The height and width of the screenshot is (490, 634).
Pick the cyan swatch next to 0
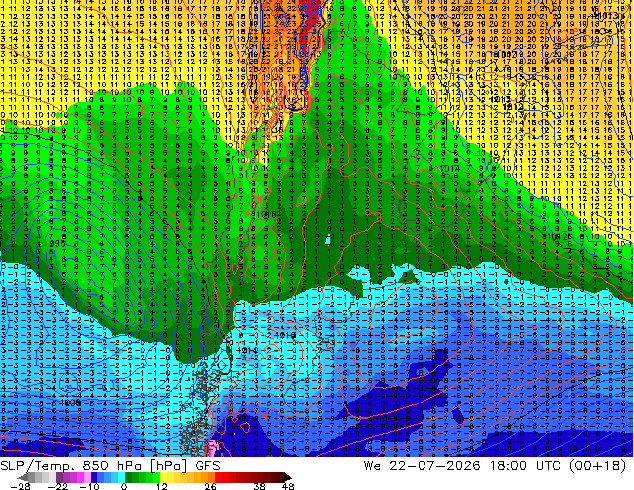pyautogui.click(x=121, y=477)
